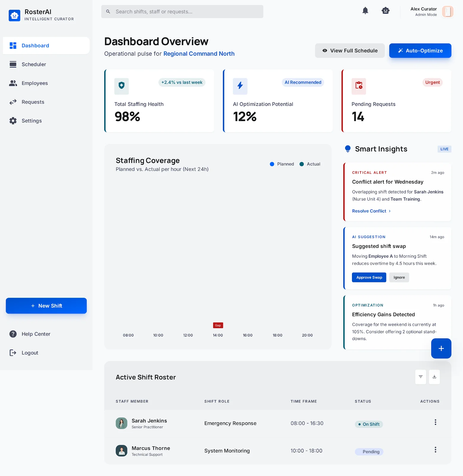Open the notifications bell icon
463x476 pixels.
pyautogui.click(x=365, y=11)
